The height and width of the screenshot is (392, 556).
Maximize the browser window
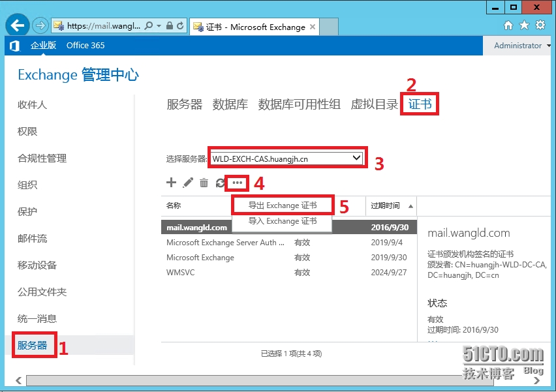pos(513,7)
